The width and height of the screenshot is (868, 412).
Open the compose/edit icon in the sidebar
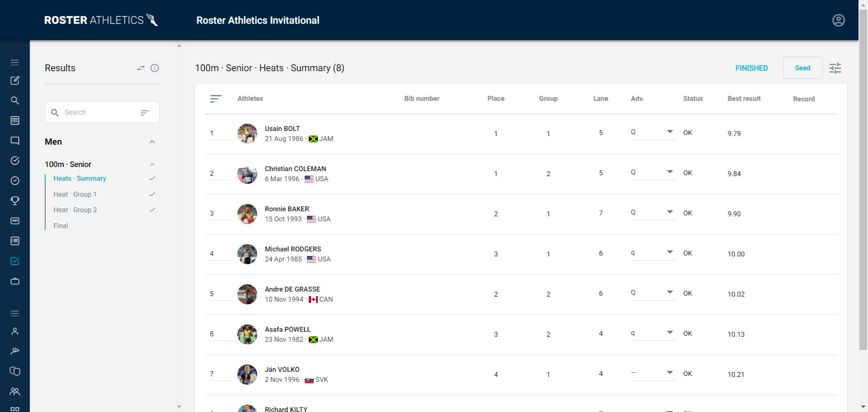pyautogui.click(x=15, y=80)
